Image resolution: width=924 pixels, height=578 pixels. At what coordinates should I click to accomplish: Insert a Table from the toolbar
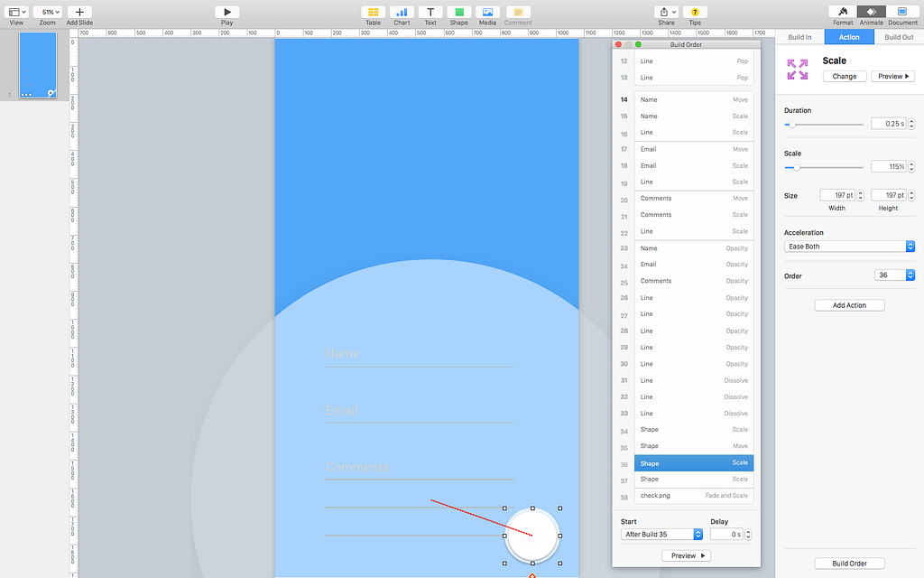(x=373, y=12)
